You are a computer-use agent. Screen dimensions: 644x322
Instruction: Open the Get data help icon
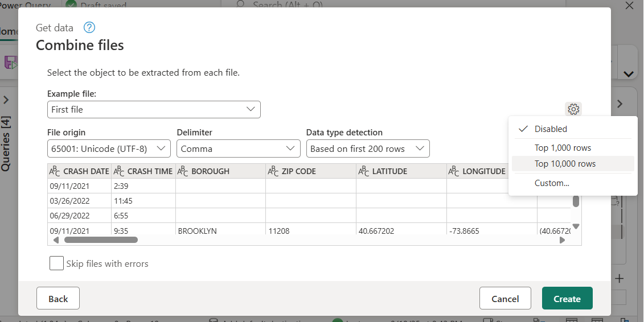point(89,27)
